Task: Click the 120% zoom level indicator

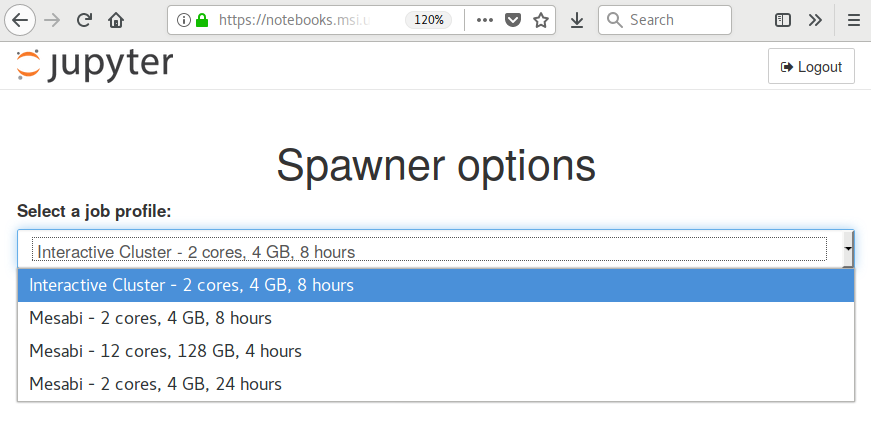Action: [429, 20]
